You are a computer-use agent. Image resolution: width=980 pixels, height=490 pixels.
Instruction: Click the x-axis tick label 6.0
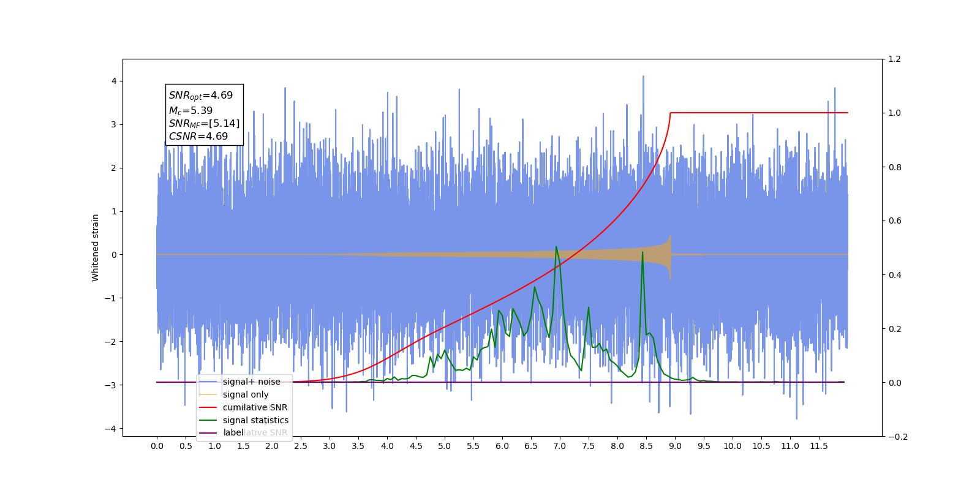pos(502,447)
